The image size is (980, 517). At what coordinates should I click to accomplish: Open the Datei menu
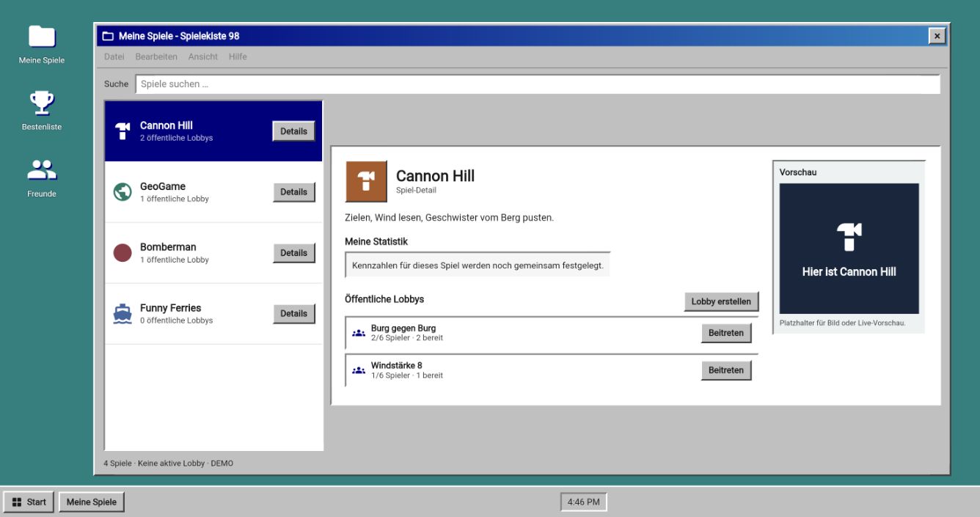tap(114, 56)
